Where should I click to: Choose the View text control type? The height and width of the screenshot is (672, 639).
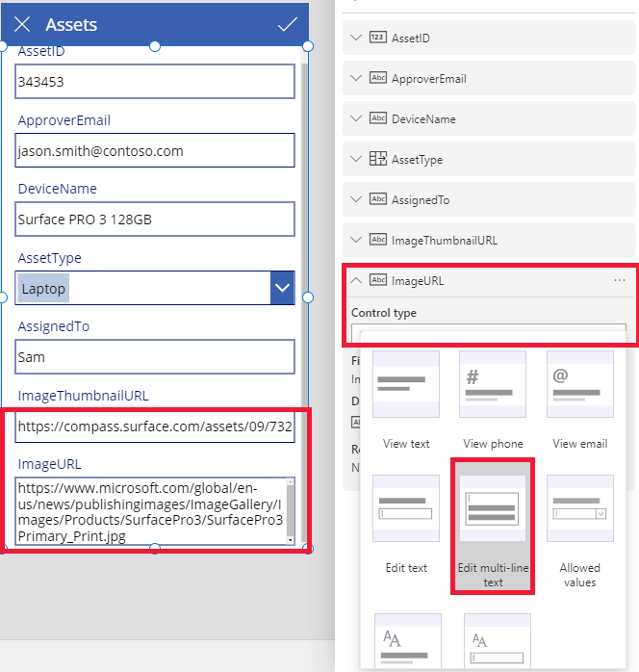pyautogui.click(x=406, y=400)
